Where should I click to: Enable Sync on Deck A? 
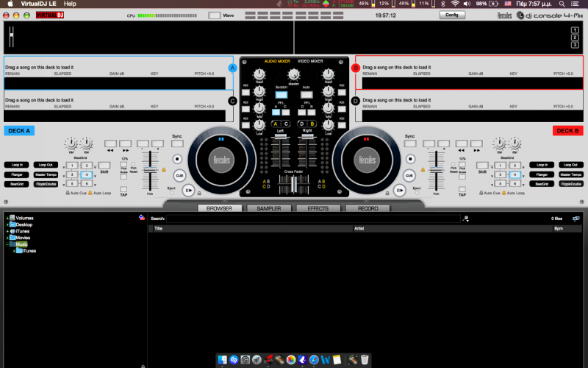pyautogui.click(x=177, y=143)
